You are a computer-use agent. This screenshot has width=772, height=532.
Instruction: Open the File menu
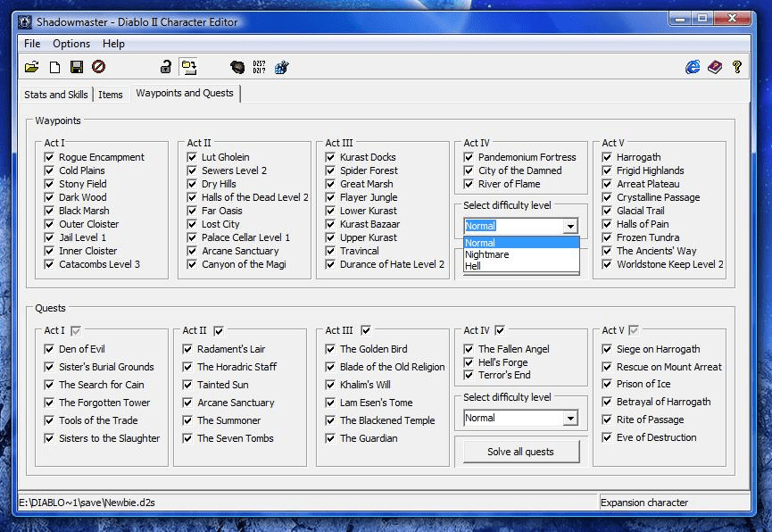[x=32, y=44]
